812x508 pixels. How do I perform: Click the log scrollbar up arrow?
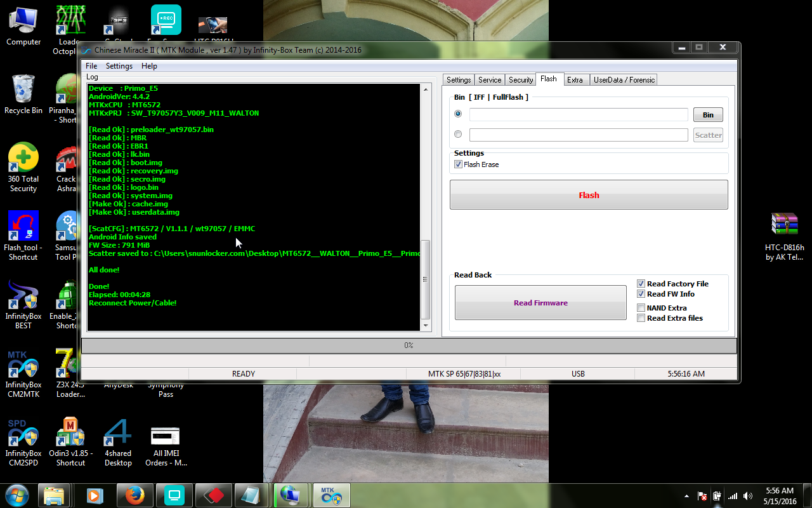[426, 90]
